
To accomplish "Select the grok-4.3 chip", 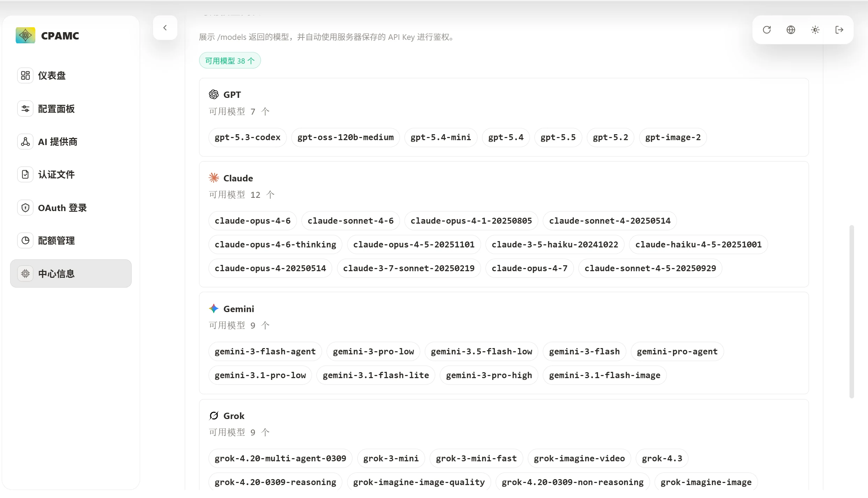I will click(662, 458).
